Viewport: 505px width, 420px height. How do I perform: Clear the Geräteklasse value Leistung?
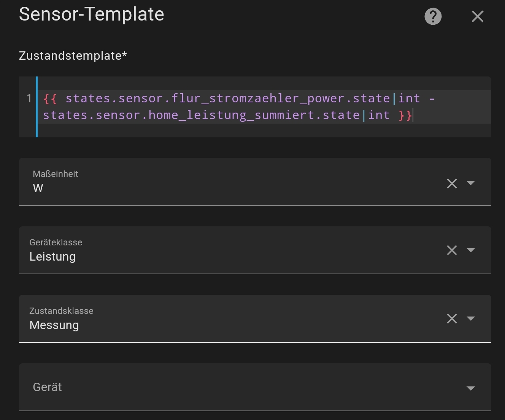pyautogui.click(x=452, y=250)
